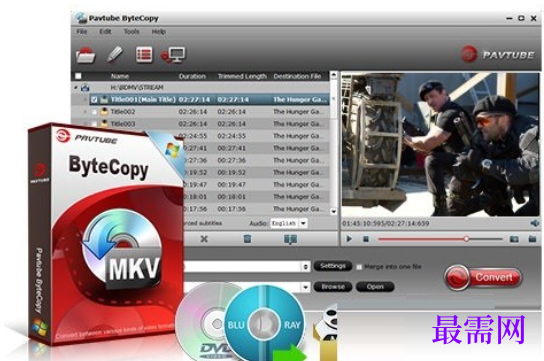Enable Merge into one file checkbox
Screen dimensions: 544x361
(x=359, y=267)
